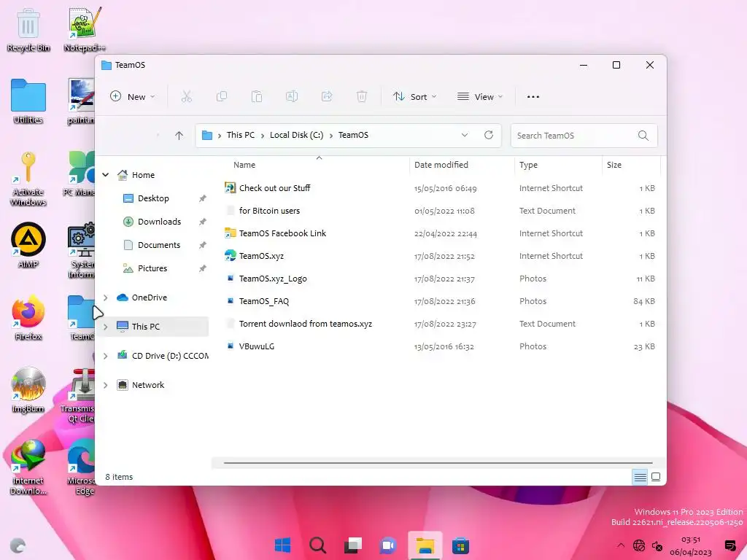This screenshot has width=747, height=560.
Task: Click the Share icon in toolbar
Action: [x=327, y=97]
